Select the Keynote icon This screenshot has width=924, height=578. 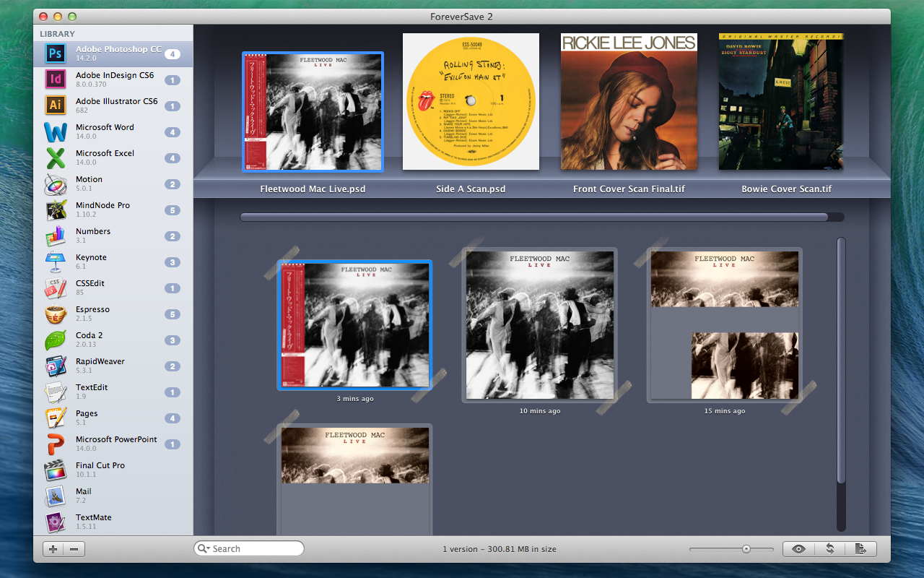pos(56,262)
